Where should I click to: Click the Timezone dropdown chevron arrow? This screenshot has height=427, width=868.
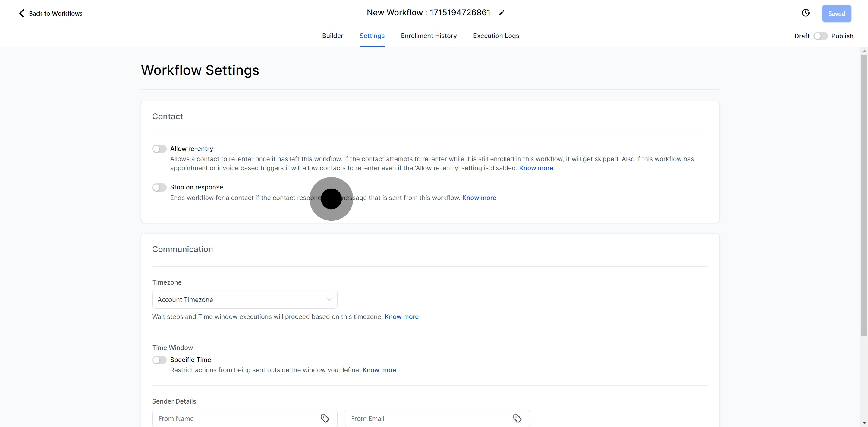coord(329,300)
